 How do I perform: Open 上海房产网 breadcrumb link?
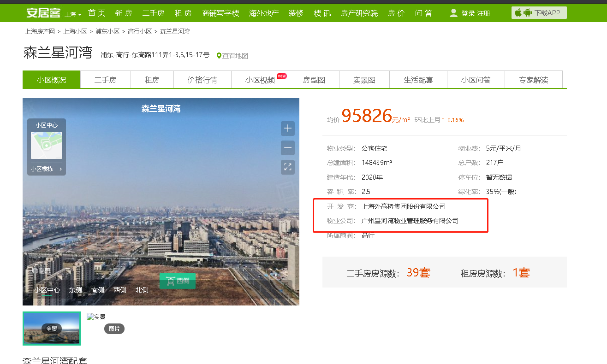point(40,31)
